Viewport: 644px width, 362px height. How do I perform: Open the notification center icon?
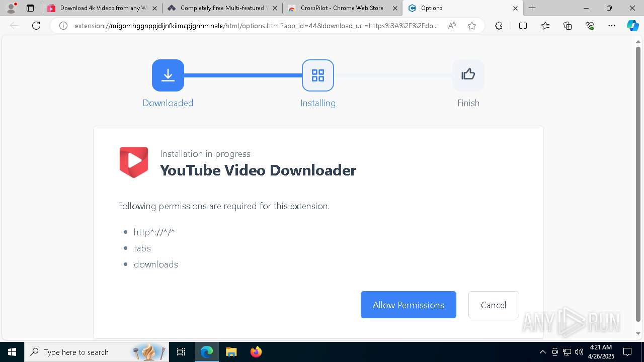[x=627, y=352]
